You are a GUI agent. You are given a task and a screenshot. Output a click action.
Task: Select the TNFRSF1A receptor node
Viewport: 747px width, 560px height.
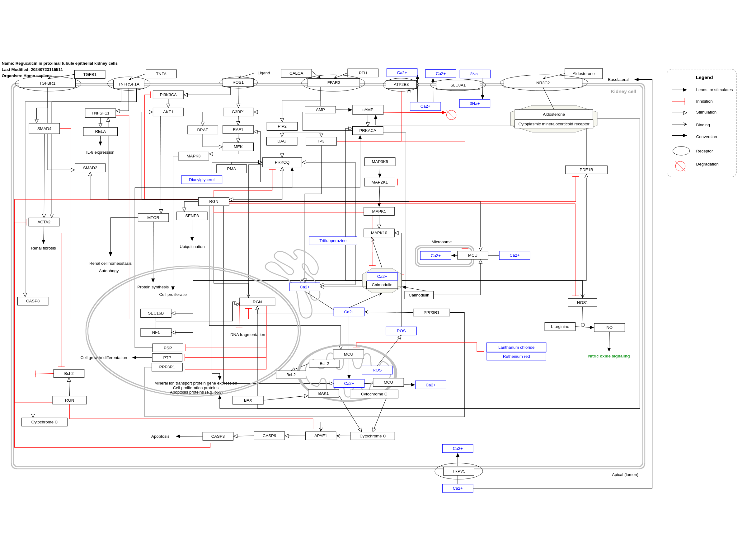(x=129, y=84)
